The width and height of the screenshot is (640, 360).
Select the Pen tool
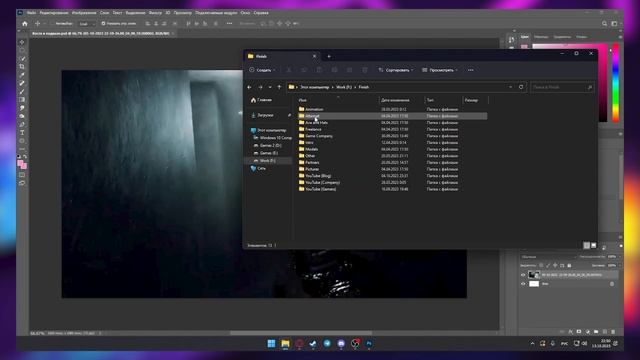(x=22, y=124)
